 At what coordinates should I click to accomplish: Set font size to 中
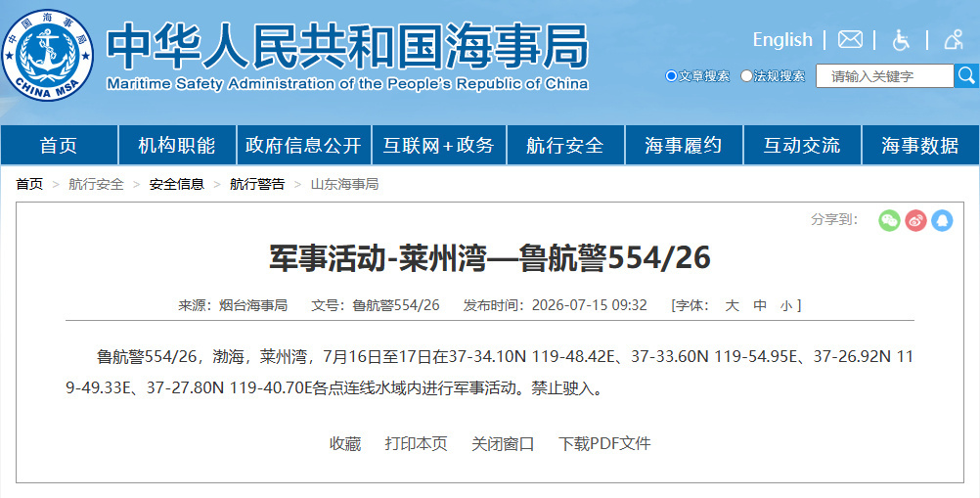click(x=760, y=305)
